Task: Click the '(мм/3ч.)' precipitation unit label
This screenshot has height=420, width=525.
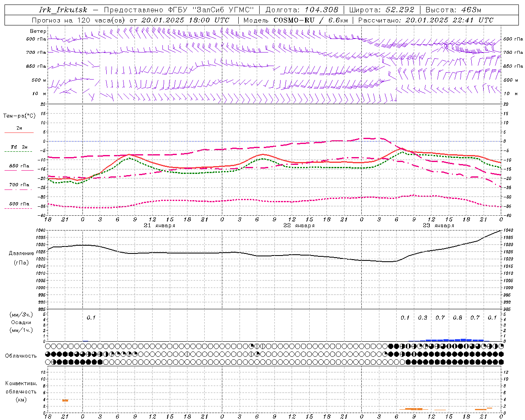Action: tap(21, 315)
